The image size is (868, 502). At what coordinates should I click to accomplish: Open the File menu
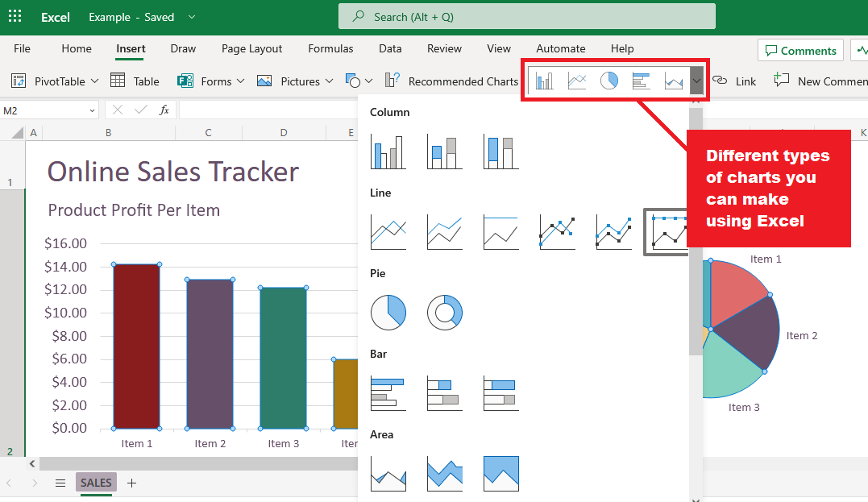tap(22, 48)
